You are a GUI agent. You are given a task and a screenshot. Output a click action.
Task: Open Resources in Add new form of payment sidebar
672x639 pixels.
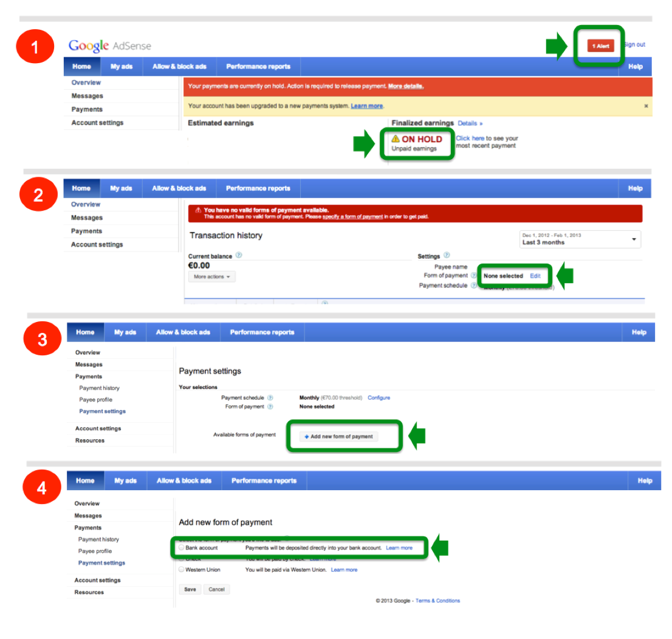[x=89, y=592]
